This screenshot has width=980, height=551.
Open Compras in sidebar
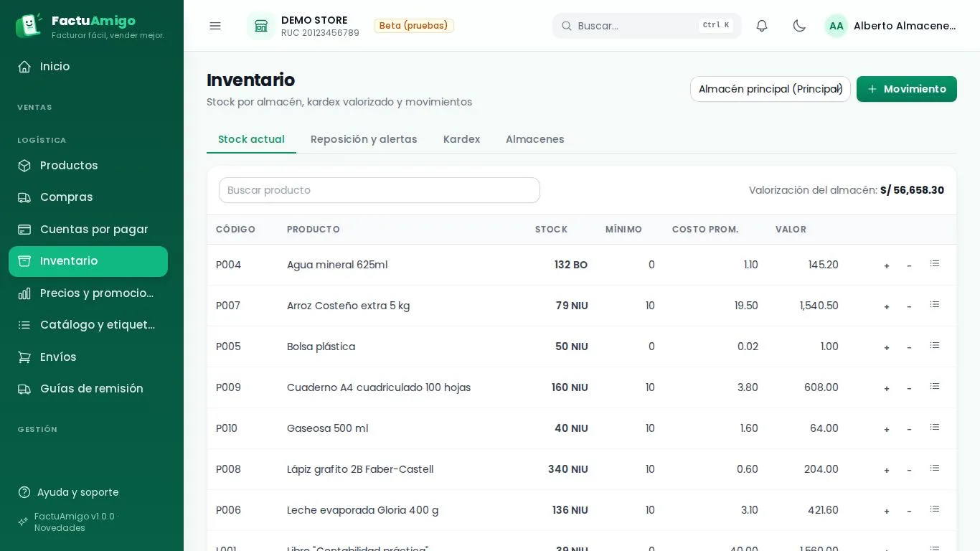coord(88,197)
